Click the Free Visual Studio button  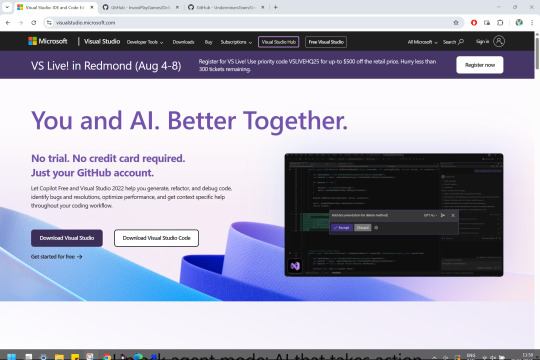pos(326,42)
